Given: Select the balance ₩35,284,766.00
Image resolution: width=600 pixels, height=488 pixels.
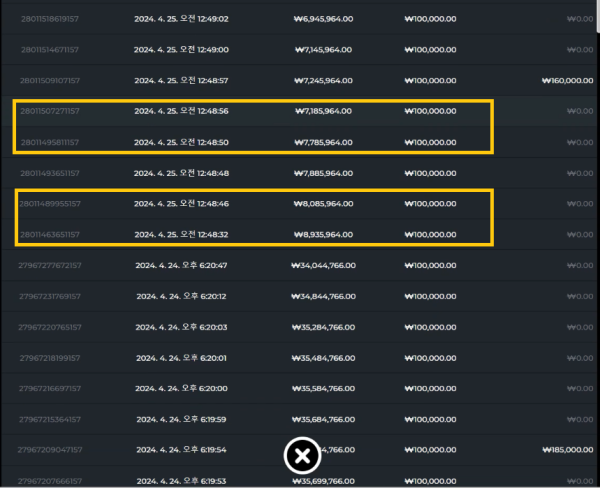Looking at the screenshot, I should pyautogui.click(x=323, y=327).
